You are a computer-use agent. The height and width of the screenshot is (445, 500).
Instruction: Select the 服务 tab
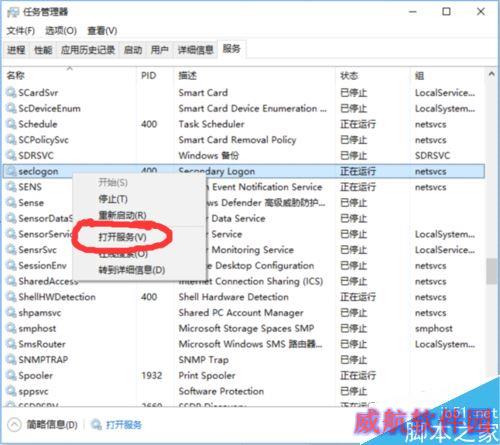point(232,49)
